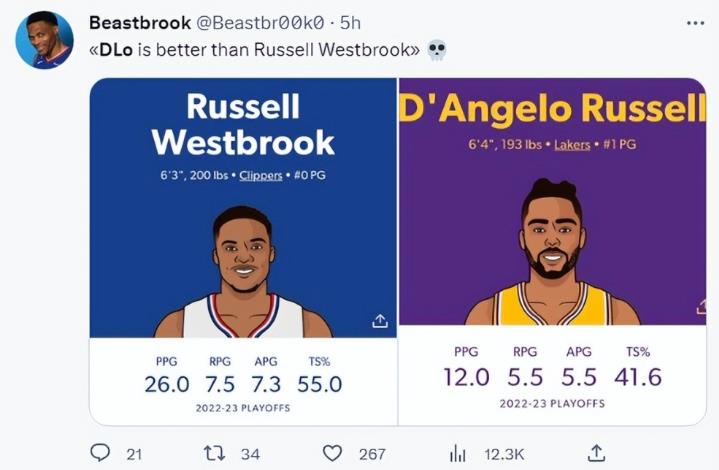The height and width of the screenshot is (470, 719).
Task: View the 12.3K views count
Action: (x=504, y=454)
